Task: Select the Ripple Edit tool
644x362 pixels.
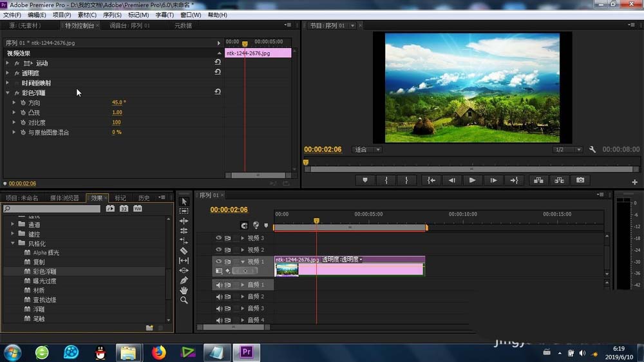Action: (184, 221)
